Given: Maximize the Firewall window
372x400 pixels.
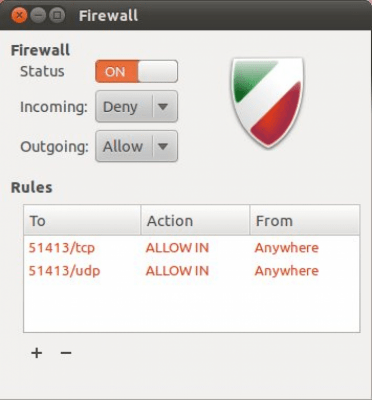Looking at the screenshot, I should point(57,15).
